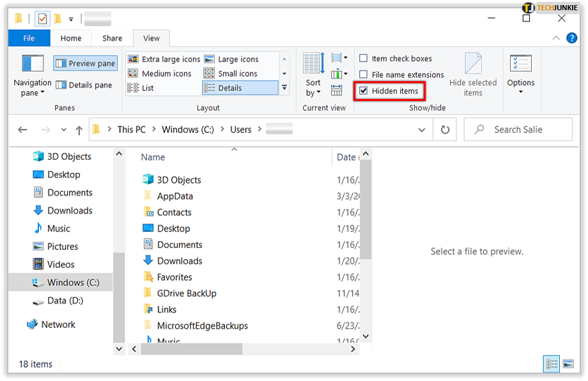Select Downloads in navigation pane
The image size is (588, 381).
(63, 210)
